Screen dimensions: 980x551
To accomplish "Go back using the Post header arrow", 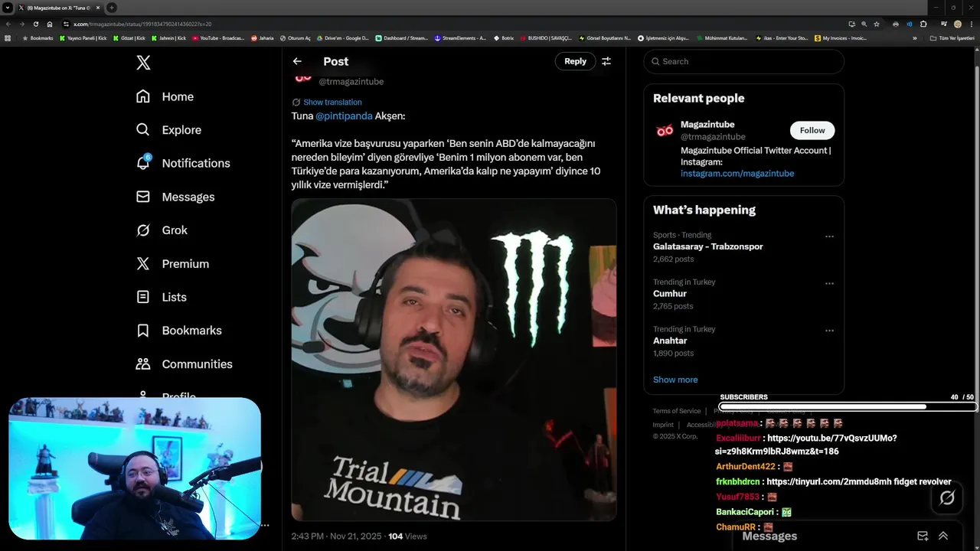I will click(x=297, y=61).
